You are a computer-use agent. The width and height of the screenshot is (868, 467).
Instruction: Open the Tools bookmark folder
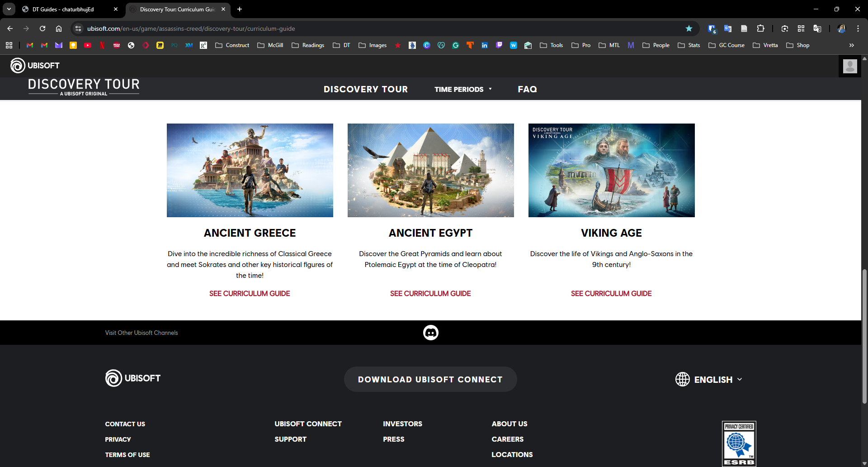(x=551, y=45)
